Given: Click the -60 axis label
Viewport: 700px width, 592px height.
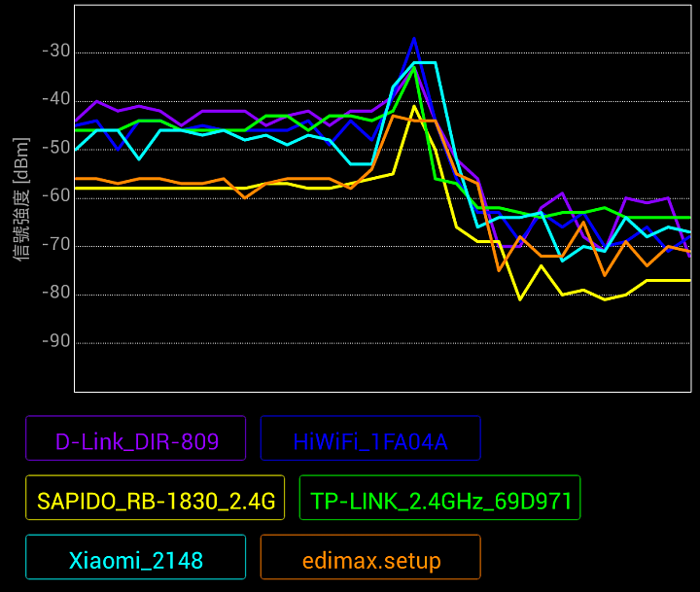Looking at the screenshot, I should (56, 195).
